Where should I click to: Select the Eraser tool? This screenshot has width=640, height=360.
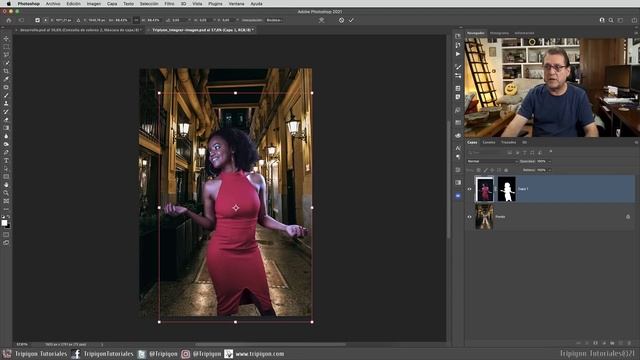(x=6, y=120)
